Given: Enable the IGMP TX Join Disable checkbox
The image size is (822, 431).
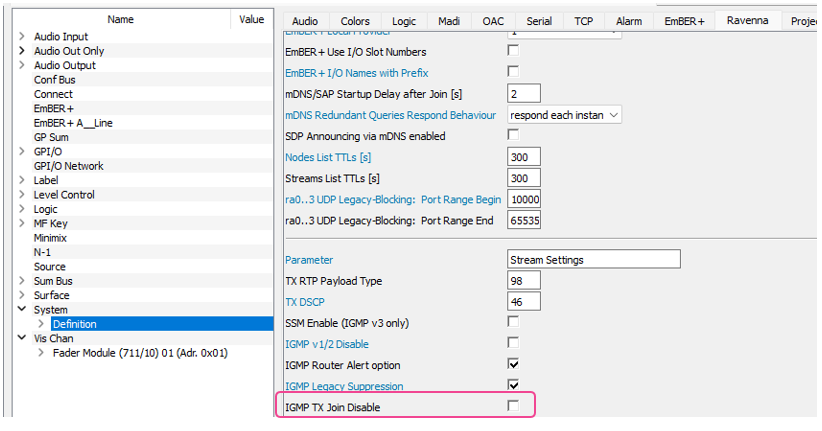Looking at the screenshot, I should (x=513, y=406).
